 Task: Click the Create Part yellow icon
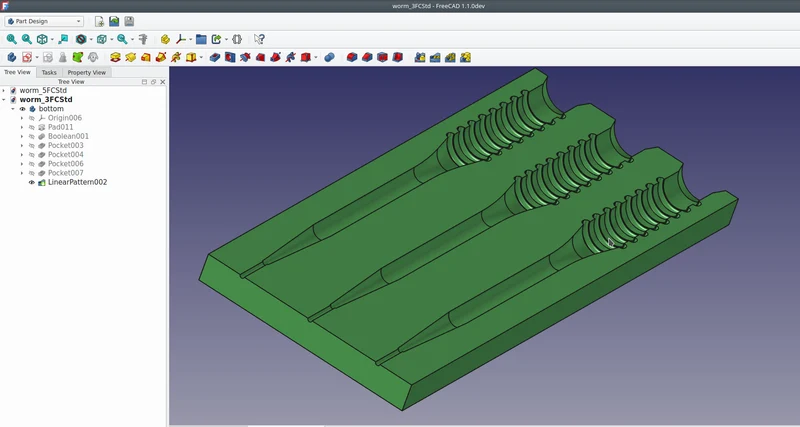pos(165,39)
